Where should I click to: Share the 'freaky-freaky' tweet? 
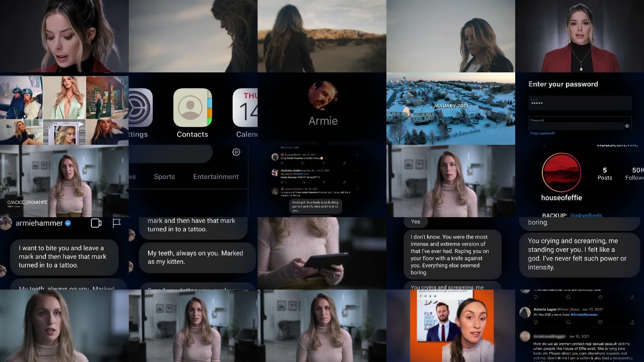pos(345,163)
